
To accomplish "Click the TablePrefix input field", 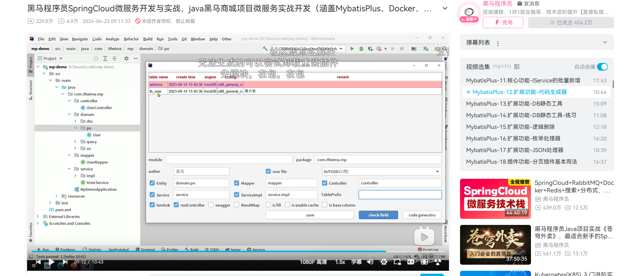I will coord(400,194).
